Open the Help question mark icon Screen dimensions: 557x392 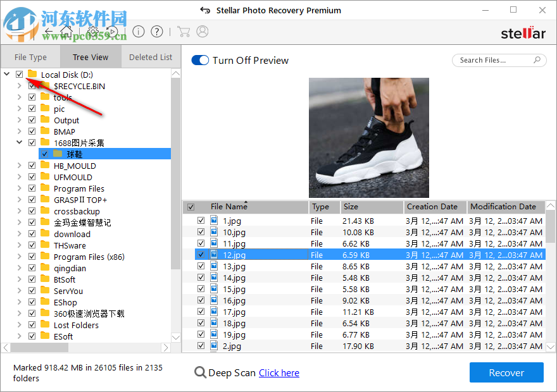click(156, 31)
